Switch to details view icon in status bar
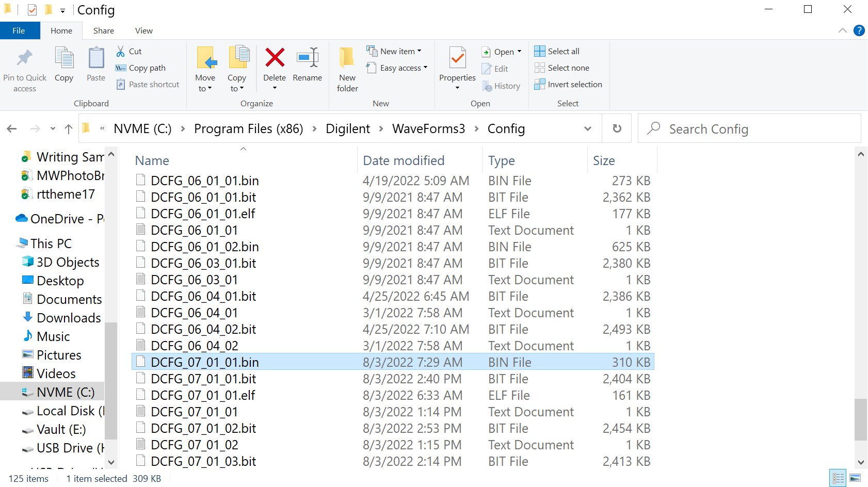868x487 pixels. coord(838,478)
